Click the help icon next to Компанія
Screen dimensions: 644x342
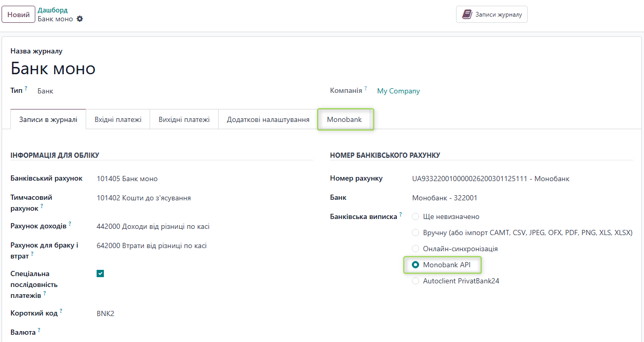pyautogui.click(x=366, y=88)
